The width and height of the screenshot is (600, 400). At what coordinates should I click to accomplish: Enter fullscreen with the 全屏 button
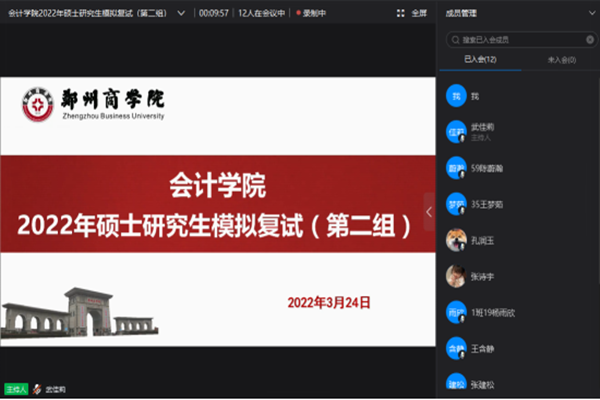coord(420,14)
